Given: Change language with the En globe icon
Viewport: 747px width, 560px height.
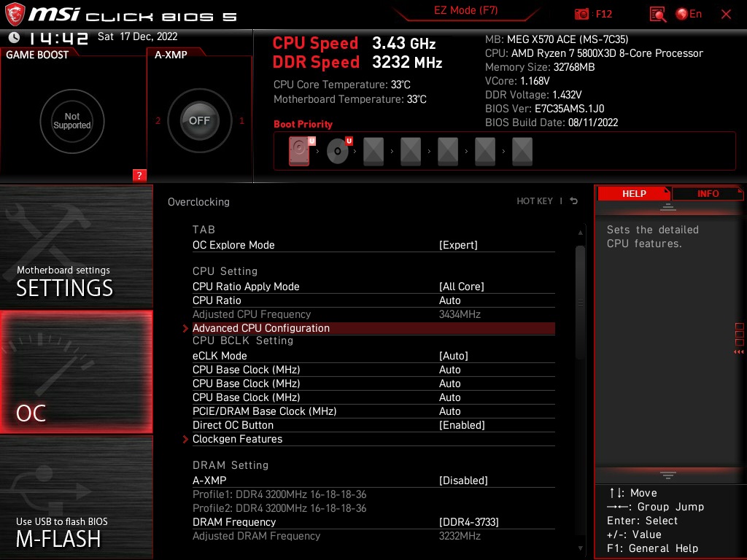Looking at the screenshot, I should (x=689, y=15).
